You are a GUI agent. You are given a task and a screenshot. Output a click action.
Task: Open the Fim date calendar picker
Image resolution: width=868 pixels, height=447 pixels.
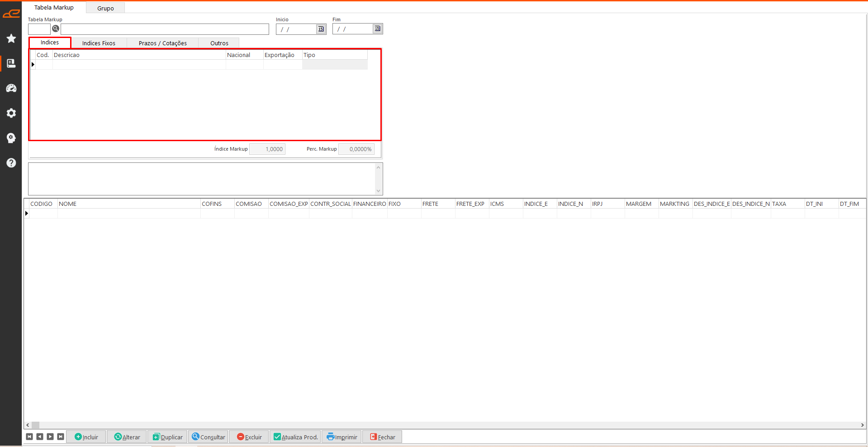377,29
